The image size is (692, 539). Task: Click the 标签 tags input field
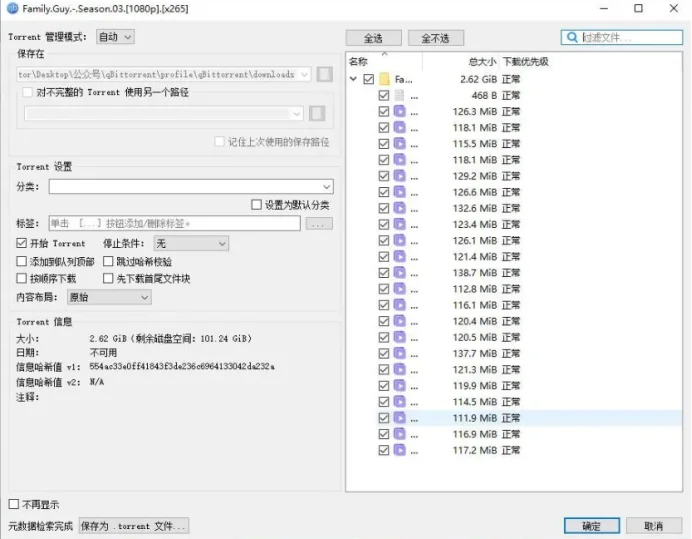(174, 223)
